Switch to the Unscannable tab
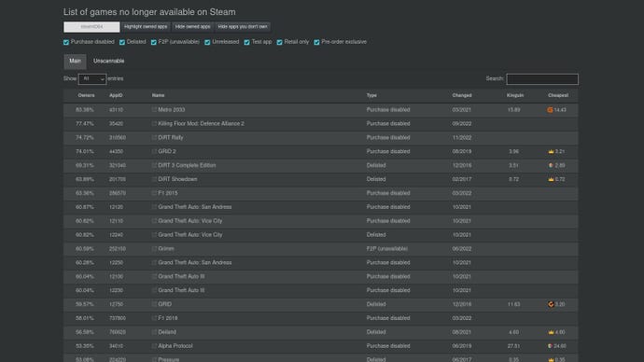The image size is (644, 362). point(109,62)
